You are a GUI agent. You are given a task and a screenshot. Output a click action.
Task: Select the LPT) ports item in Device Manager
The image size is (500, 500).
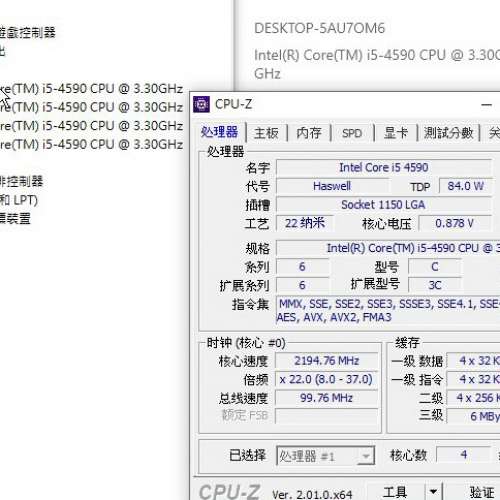point(19,200)
